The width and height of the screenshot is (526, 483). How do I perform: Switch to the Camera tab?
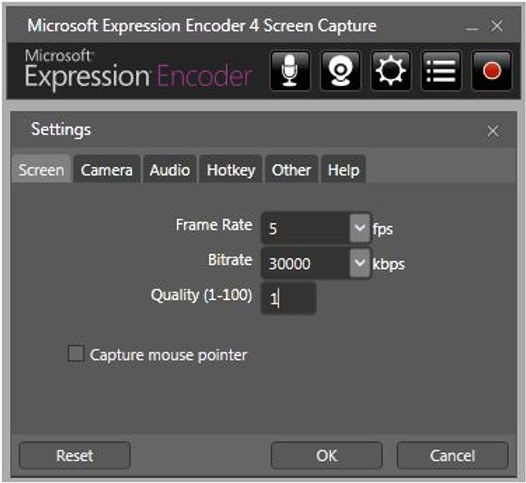pyautogui.click(x=106, y=169)
